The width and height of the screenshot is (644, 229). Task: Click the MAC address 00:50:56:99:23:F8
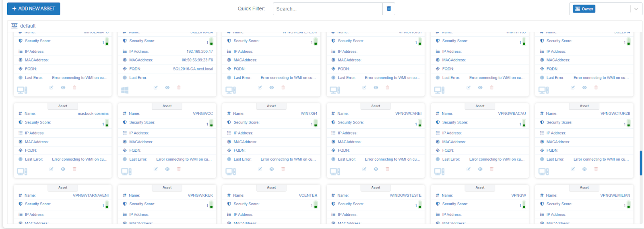coord(197,60)
